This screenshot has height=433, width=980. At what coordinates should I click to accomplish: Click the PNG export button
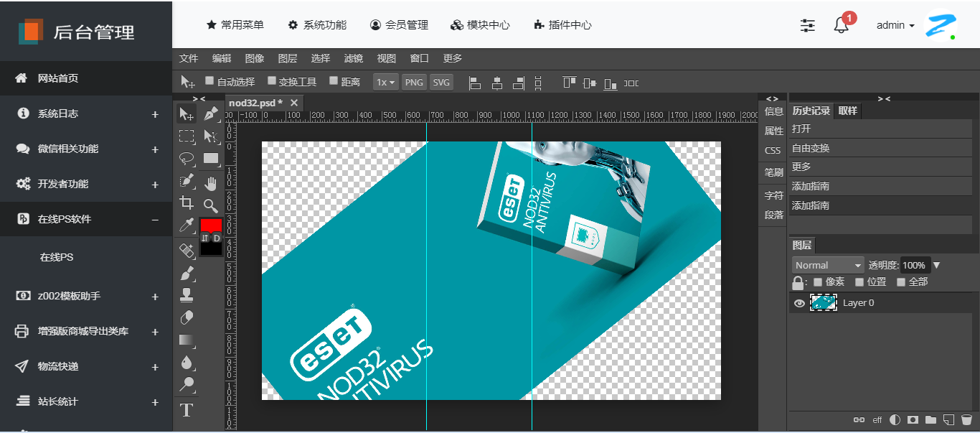tap(414, 83)
